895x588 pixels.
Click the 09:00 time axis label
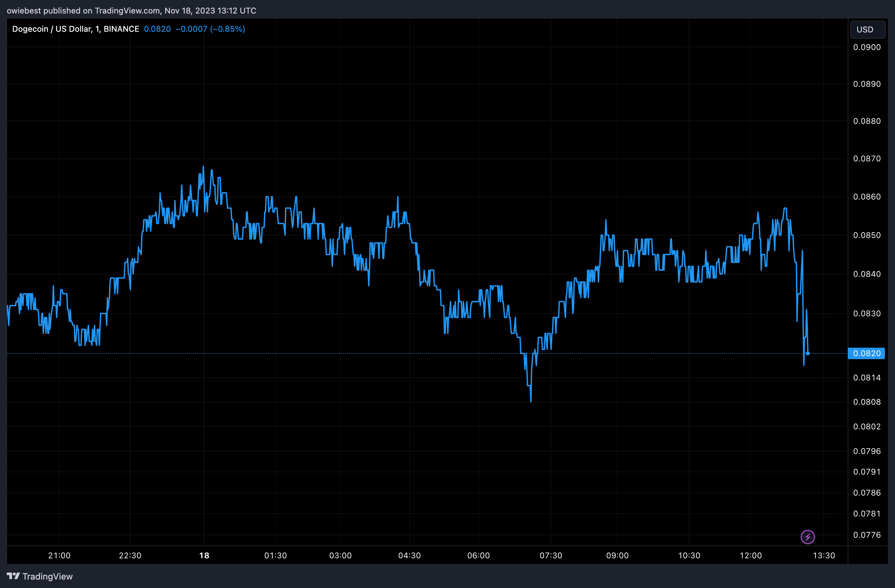click(617, 555)
